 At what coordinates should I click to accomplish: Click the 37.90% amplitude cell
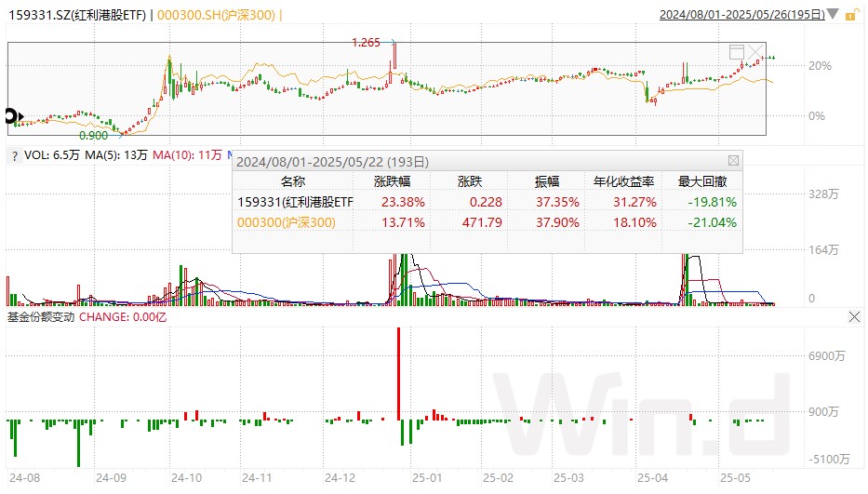(x=557, y=222)
